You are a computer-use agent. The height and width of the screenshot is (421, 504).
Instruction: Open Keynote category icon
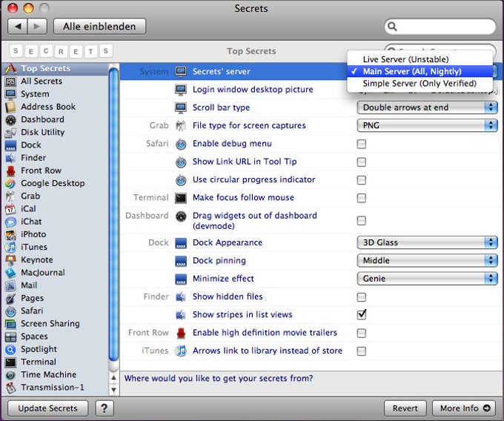pyautogui.click(x=10, y=260)
